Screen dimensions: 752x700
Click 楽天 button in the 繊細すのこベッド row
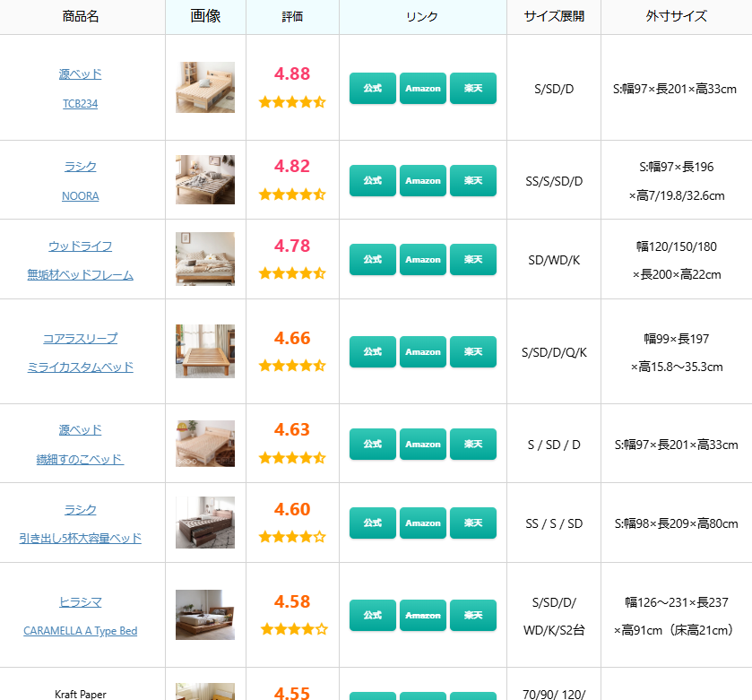473,444
